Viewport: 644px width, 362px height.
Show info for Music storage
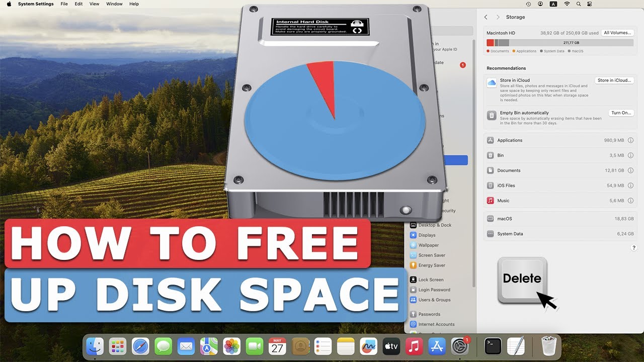pyautogui.click(x=630, y=201)
